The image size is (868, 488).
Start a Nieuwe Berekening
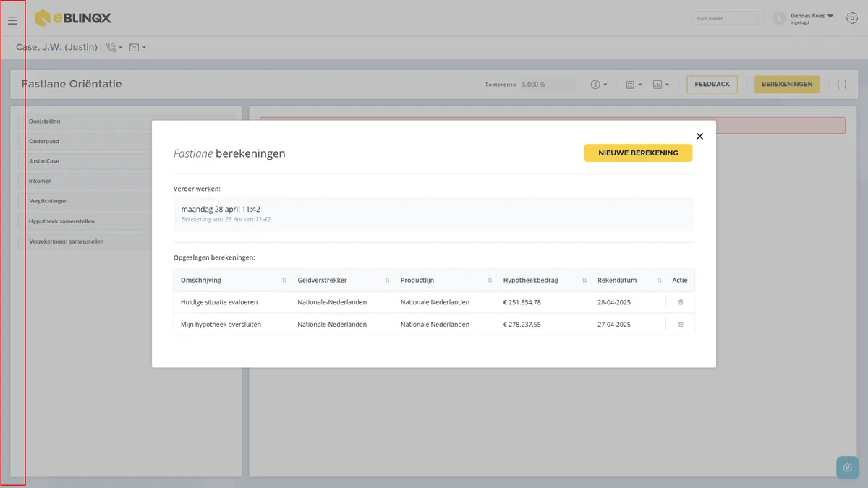(x=638, y=153)
